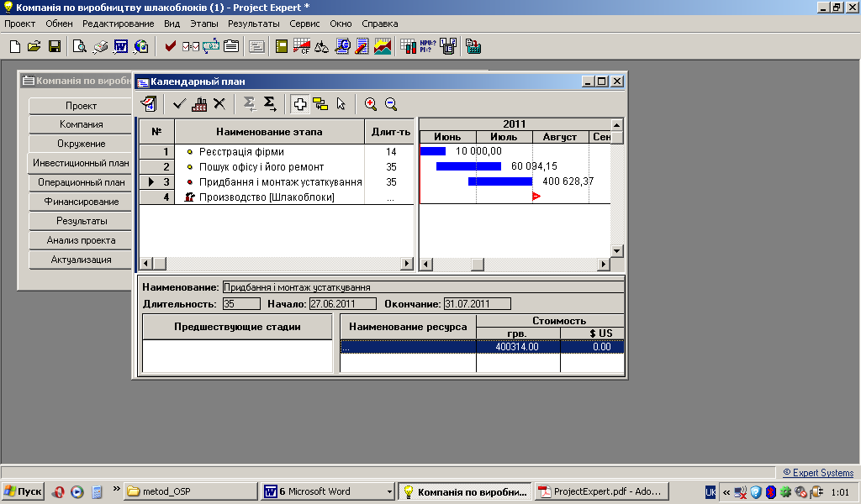Viewport: 861px width, 504px height.
Task: Click the checkmark edit stage icon
Action: tap(180, 103)
